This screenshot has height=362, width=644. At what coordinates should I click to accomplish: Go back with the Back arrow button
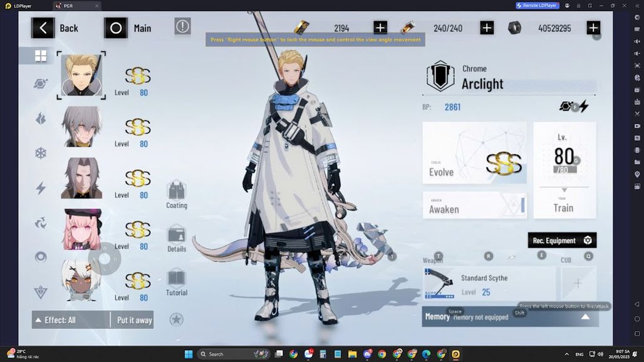pos(43,28)
